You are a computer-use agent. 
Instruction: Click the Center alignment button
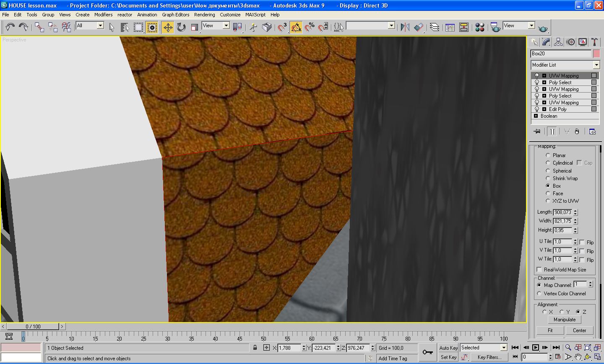click(579, 330)
